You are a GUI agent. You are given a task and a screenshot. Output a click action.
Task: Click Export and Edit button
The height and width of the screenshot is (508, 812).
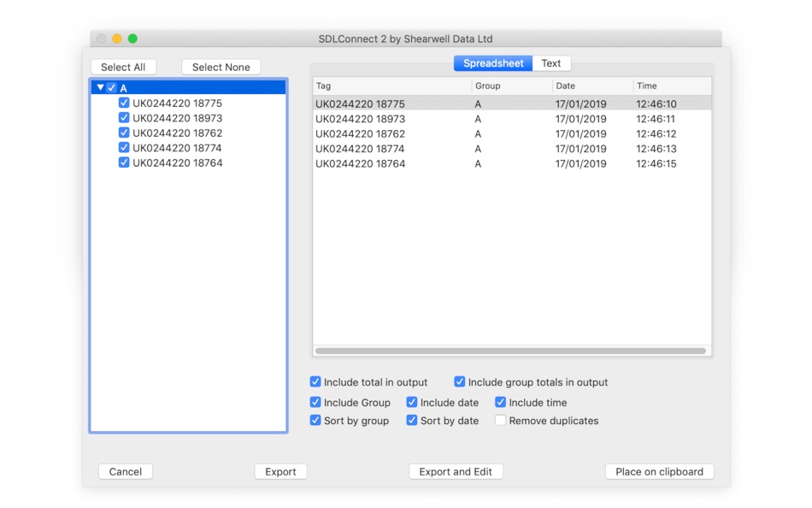pos(456,472)
